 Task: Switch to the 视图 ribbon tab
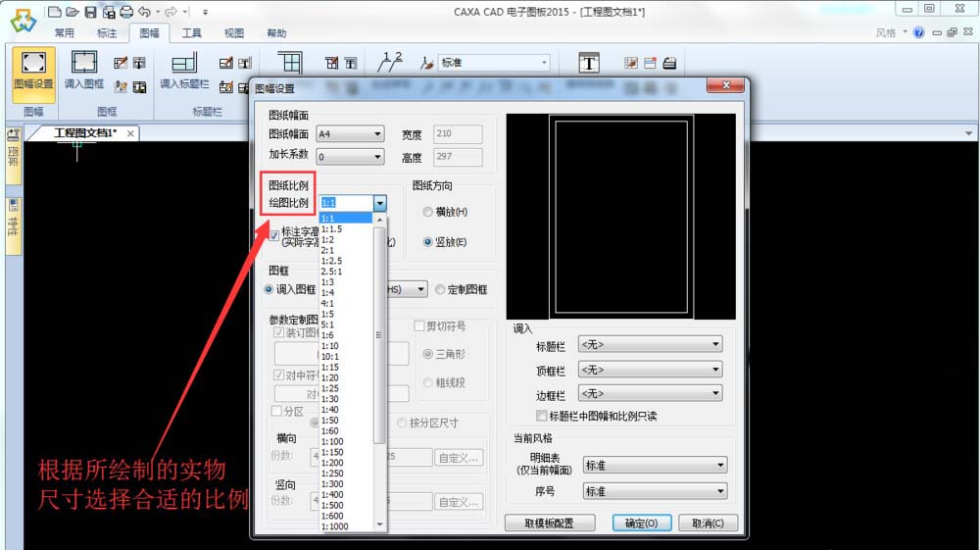pyautogui.click(x=234, y=33)
